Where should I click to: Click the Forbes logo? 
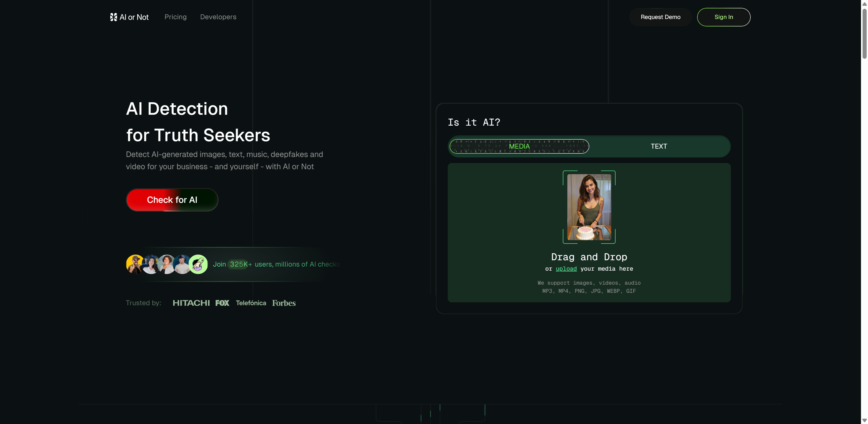pos(284,303)
